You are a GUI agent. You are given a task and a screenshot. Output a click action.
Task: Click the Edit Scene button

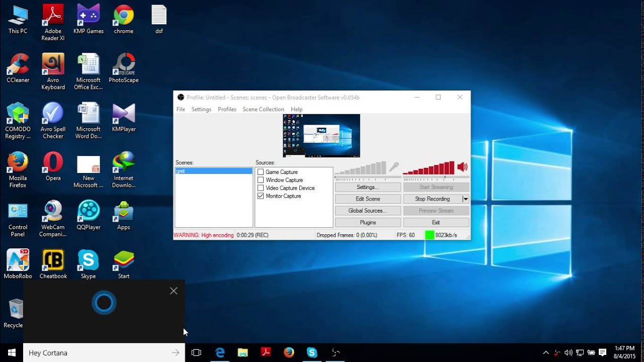[x=368, y=199]
